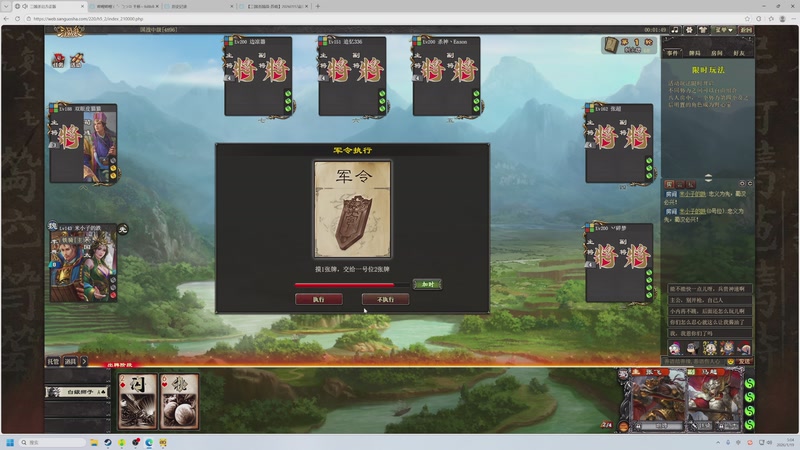Click the chat clear/refresh icon
800x450 pixels.
749,183
